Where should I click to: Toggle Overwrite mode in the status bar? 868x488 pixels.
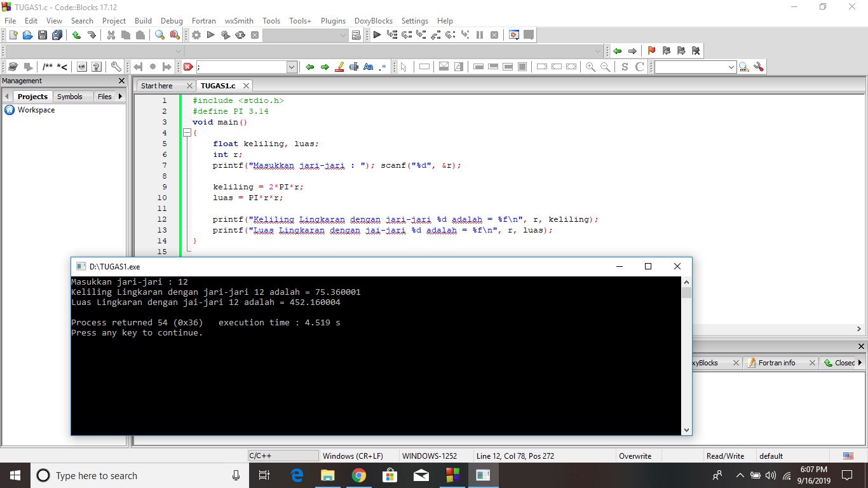(637, 456)
